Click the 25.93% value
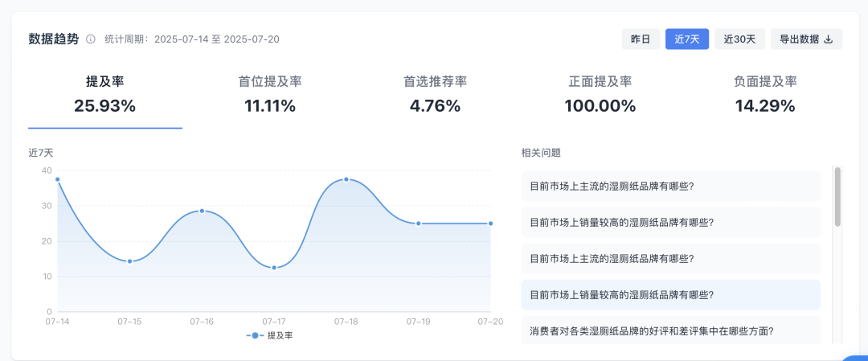 [x=105, y=105]
